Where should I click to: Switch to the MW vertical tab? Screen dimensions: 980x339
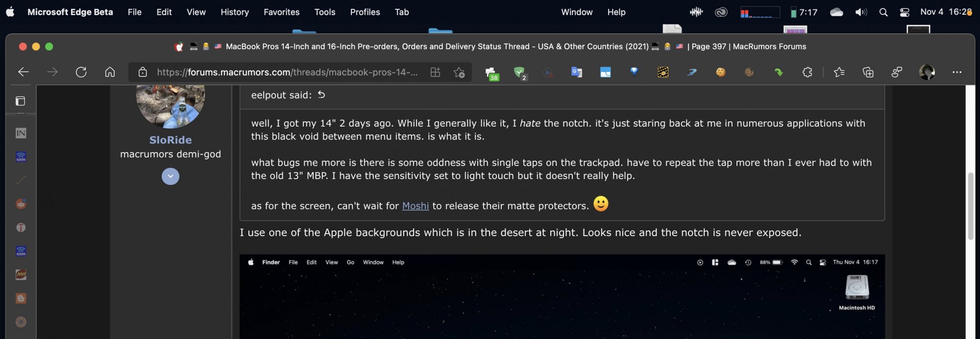tap(21, 275)
